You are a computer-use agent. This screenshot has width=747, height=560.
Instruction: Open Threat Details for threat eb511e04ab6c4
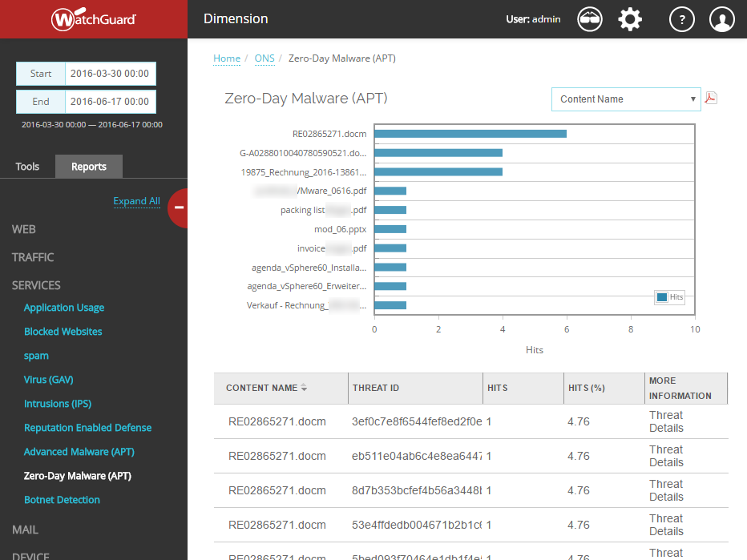pos(666,456)
